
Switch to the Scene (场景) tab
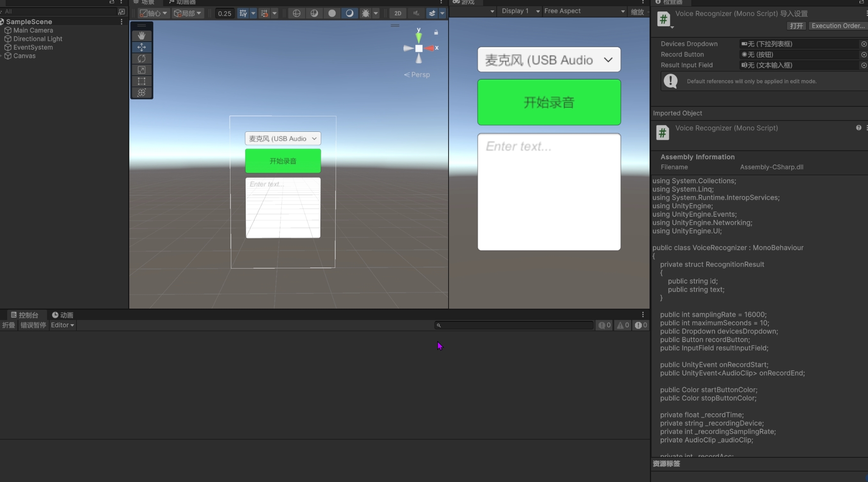click(x=144, y=2)
